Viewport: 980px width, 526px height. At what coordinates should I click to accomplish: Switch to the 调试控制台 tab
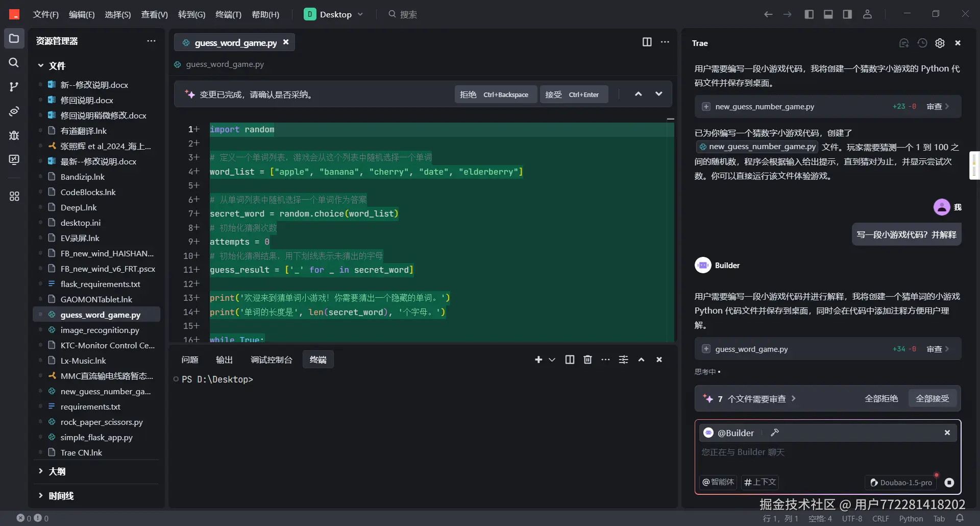click(x=272, y=360)
